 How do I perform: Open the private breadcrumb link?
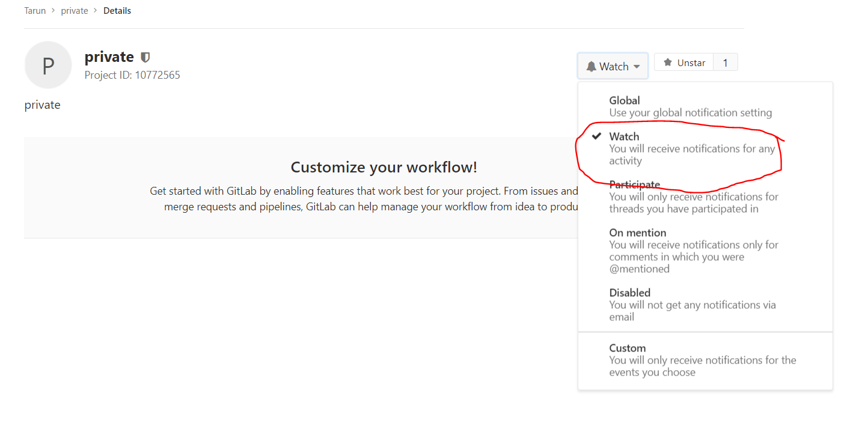[x=75, y=11]
